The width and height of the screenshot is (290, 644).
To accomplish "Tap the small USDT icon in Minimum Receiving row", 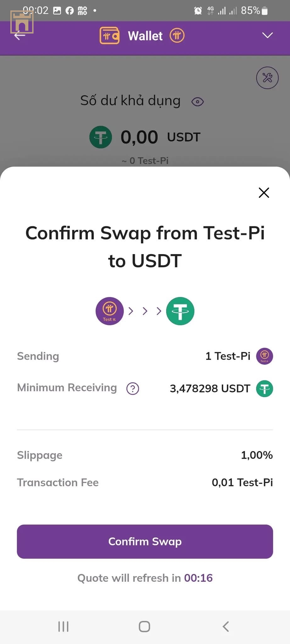I will (265, 389).
